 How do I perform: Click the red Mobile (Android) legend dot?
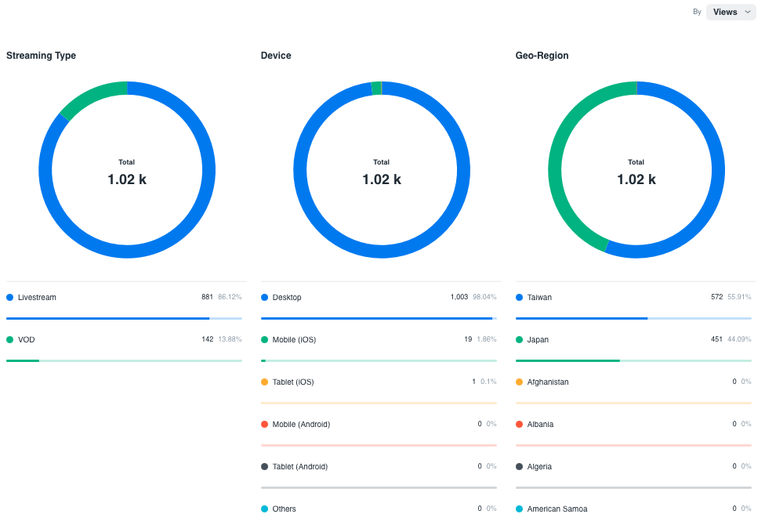(x=265, y=425)
